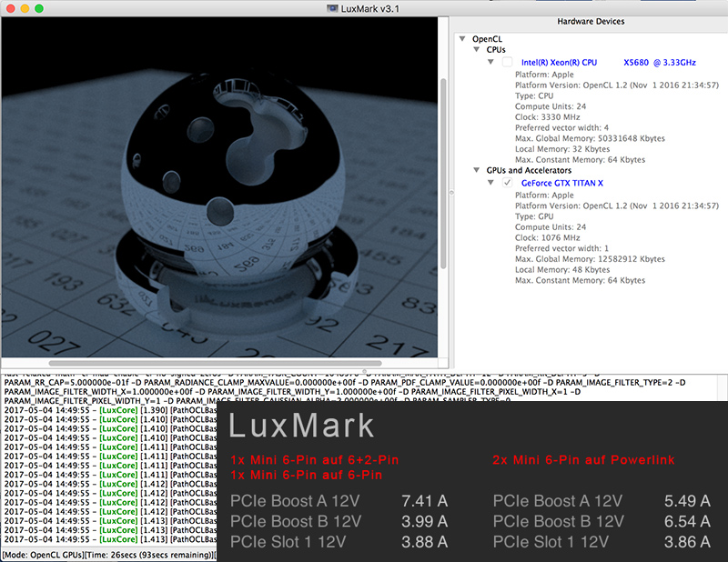Collapse GPUs and Accelerators group
This screenshot has height=562, width=728.
click(476, 170)
